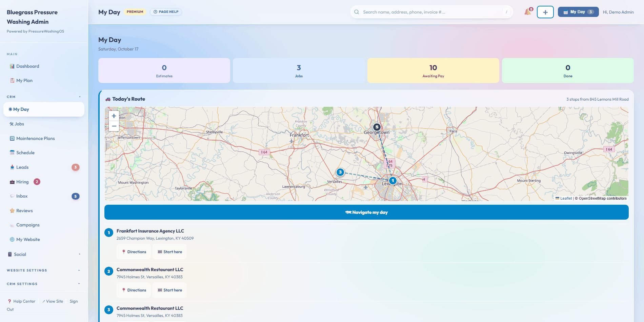Open the notifications bell icon
The width and height of the screenshot is (644, 322).
coord(528,12)
